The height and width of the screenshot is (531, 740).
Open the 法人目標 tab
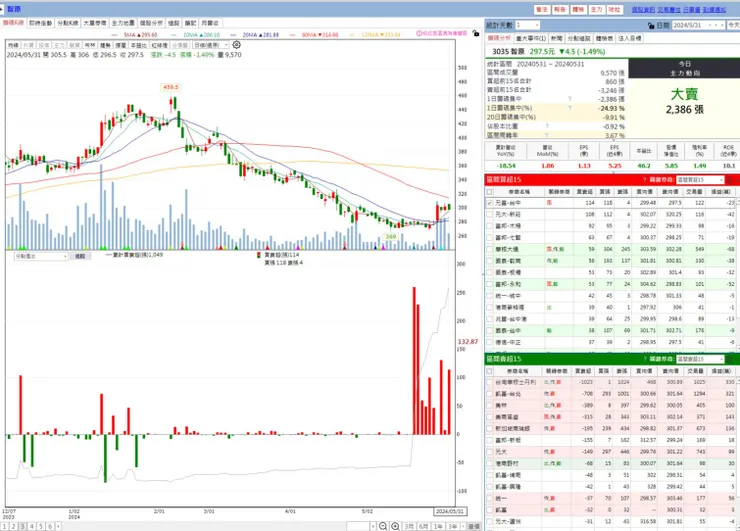point(630,38)
